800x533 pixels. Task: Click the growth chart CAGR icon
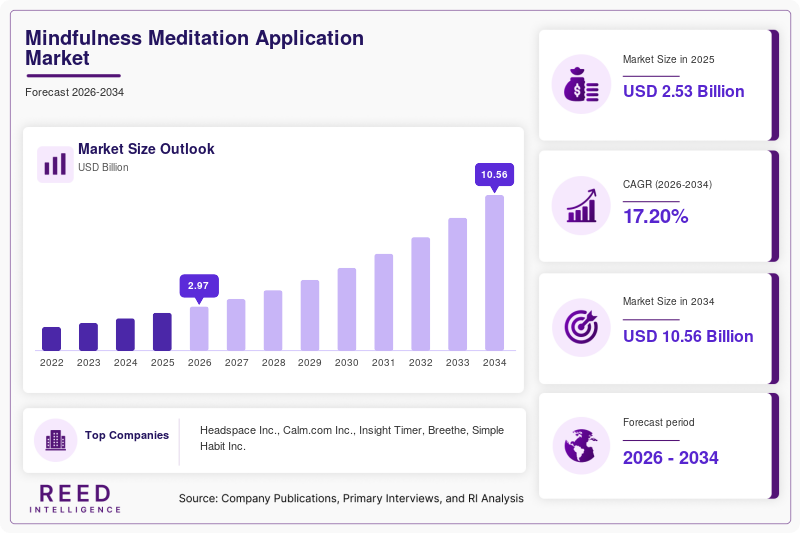[x=581, y=206]
